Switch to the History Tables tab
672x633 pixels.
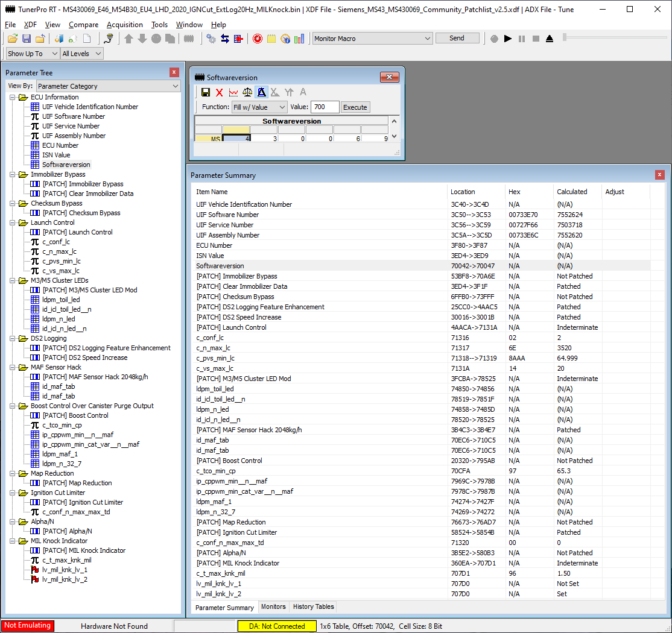(312, 607)
